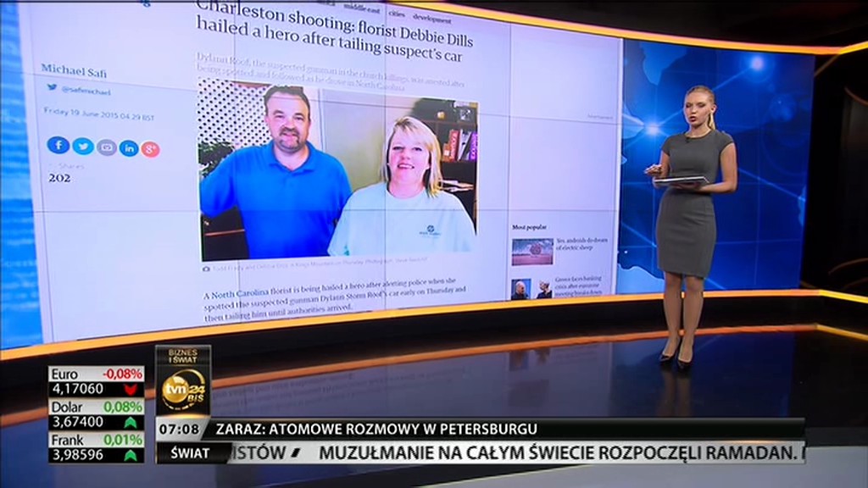Click the red down arrow next to Euro
This screenshot has height=488, width=868.
(x=131, y=390)
